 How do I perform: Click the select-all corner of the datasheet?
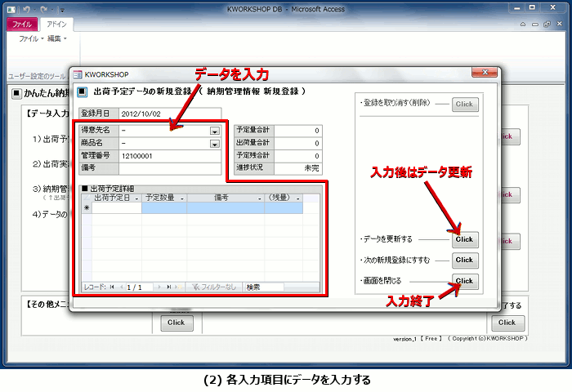87,198
